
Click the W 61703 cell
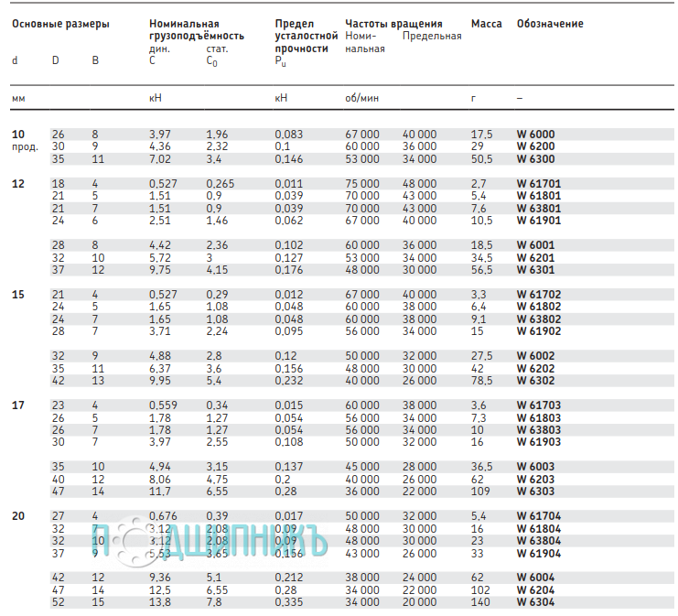tap(539, 405)
